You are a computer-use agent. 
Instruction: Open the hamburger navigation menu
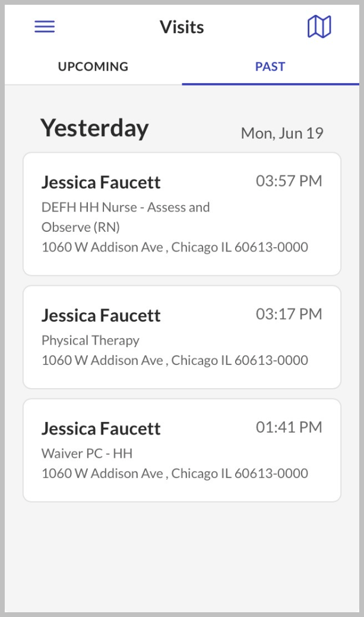(45, 27)
